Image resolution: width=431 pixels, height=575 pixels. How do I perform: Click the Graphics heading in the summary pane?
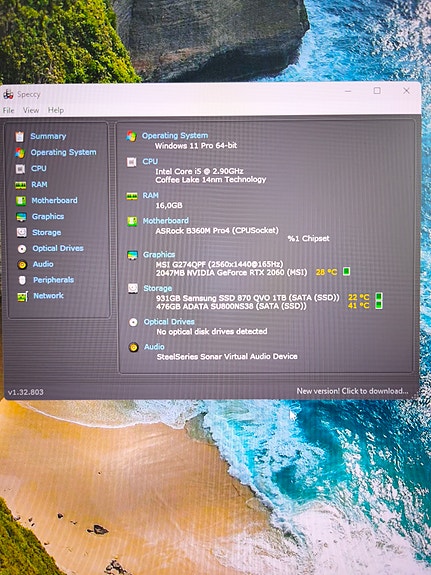[x=159, y=254]
